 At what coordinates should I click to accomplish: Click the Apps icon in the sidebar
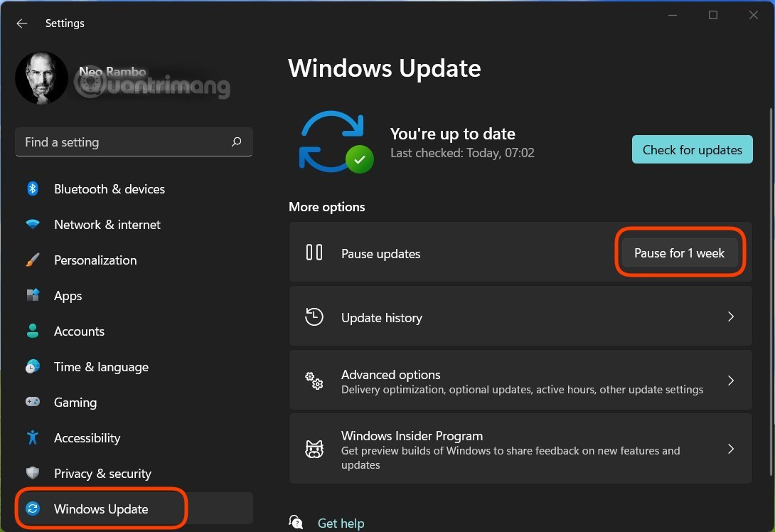33,295
